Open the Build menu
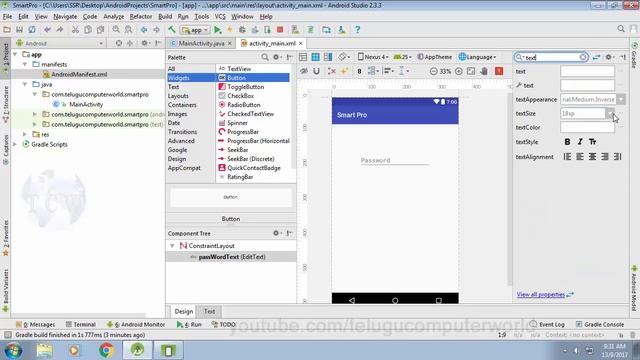This screenshot has width=640, height=360. pyautogui.click(x=165, y=16)
